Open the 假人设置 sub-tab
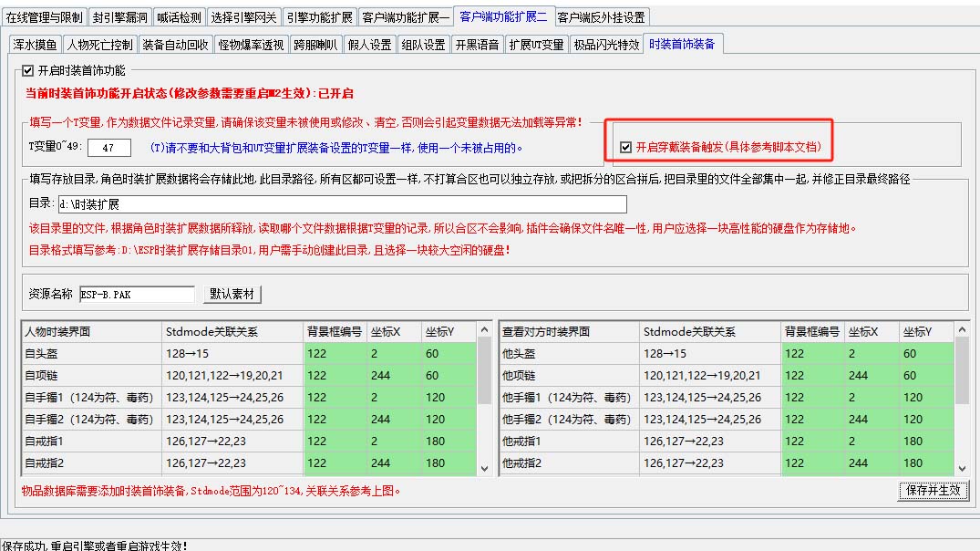Image resolution: width=980 pixels, height=551 pixels. [x=369, y=45]
